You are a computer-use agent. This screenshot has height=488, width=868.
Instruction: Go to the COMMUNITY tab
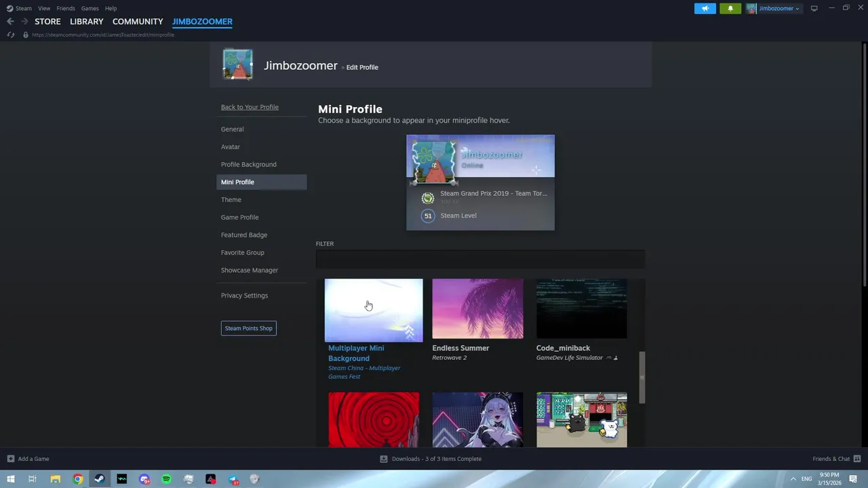point(138,22)
